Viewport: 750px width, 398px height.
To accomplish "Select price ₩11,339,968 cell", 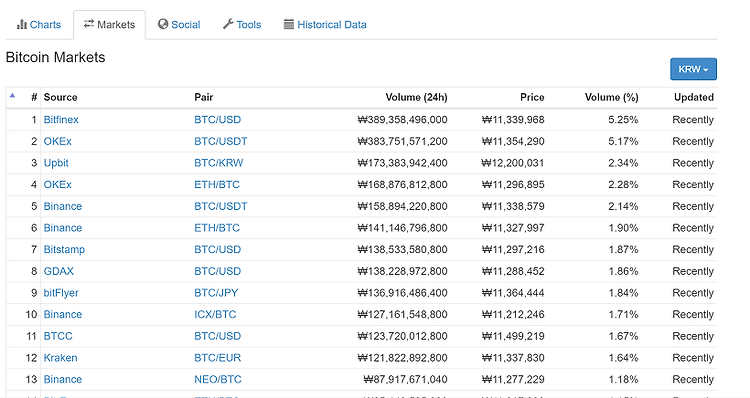I will tap(513, 120).
